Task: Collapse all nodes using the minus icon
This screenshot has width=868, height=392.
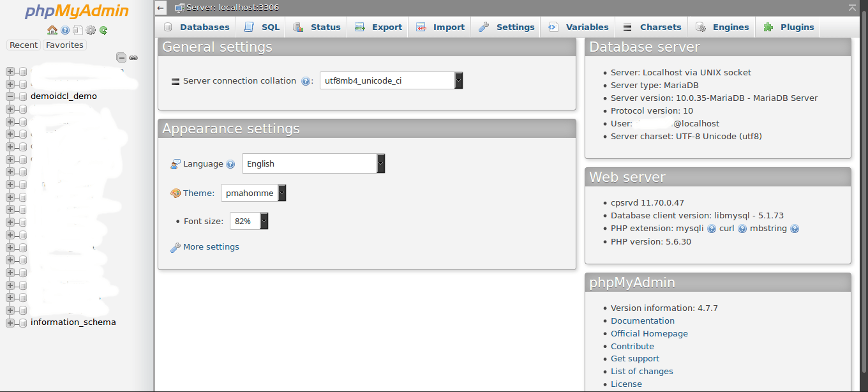Action: pyautogui.click(x=121, y=57)
